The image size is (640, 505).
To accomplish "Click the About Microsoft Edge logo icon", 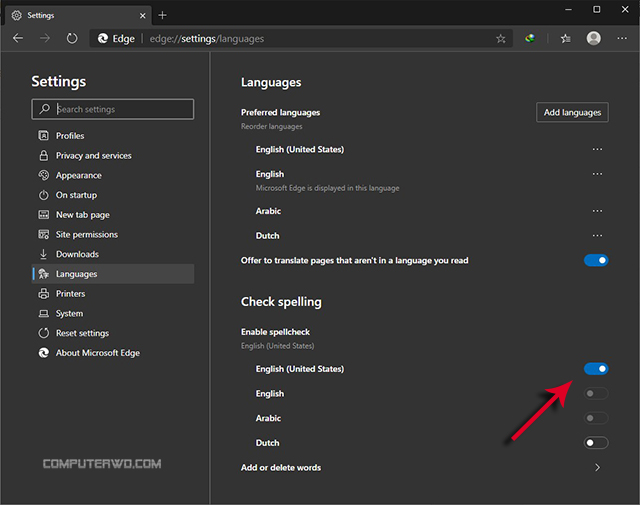I will click(44, 353).
